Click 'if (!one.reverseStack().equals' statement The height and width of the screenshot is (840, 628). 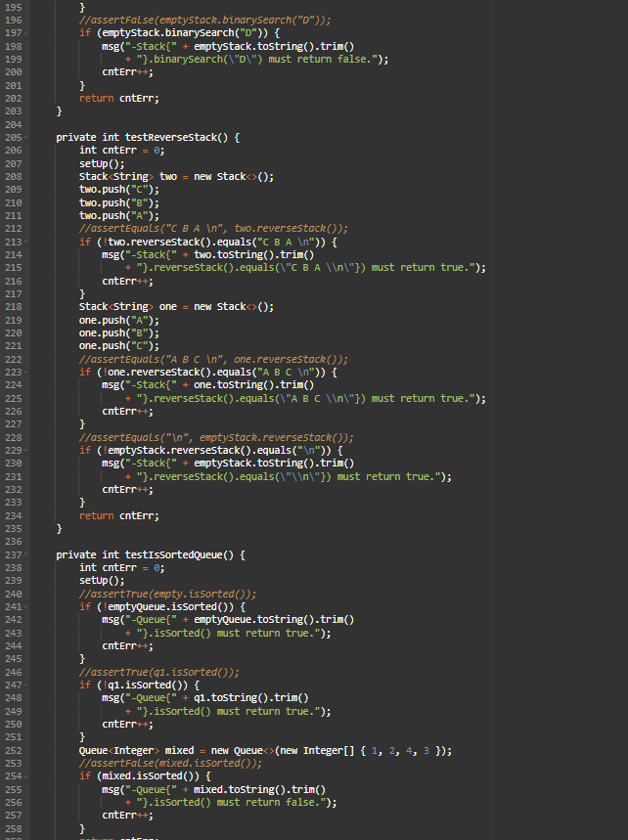(x=208, y=373)
